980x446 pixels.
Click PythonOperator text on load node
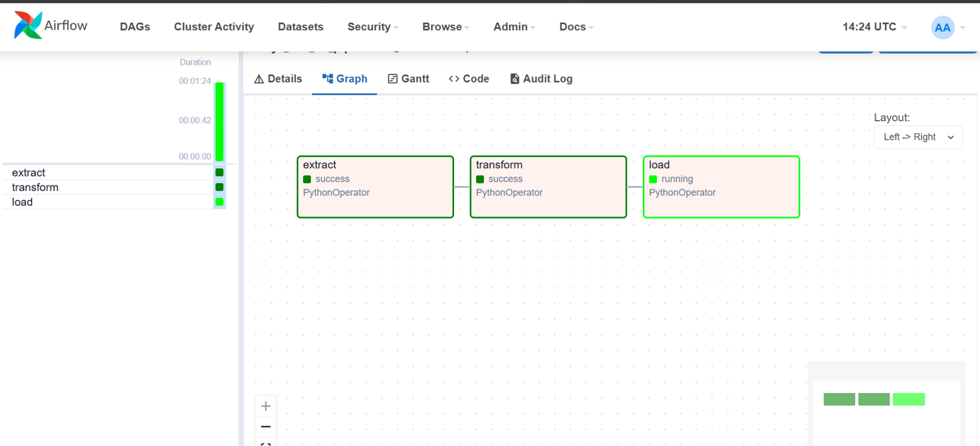(682, 193)
